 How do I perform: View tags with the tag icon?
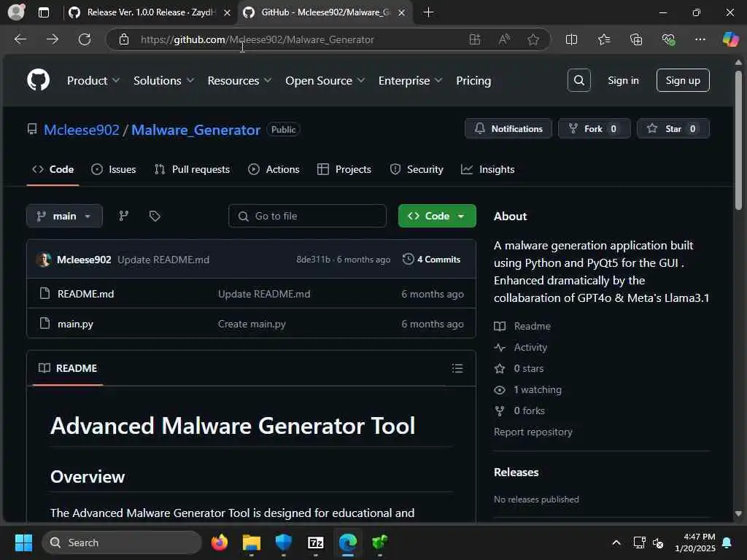(155, 216)
